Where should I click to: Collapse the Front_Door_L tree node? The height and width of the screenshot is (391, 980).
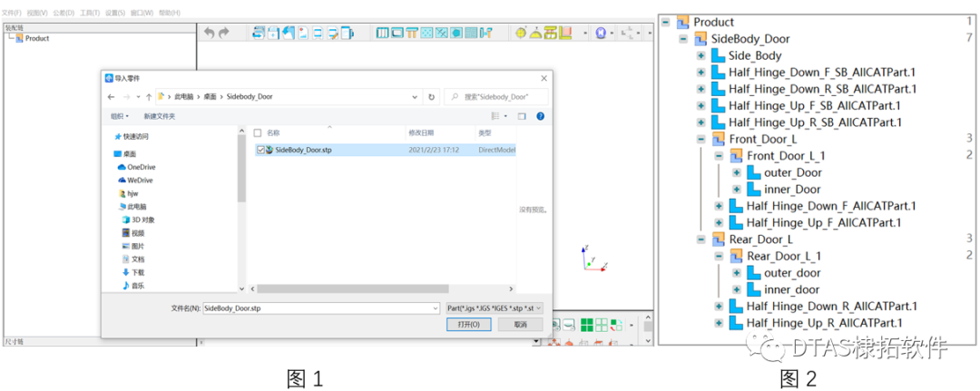point(701,139)
